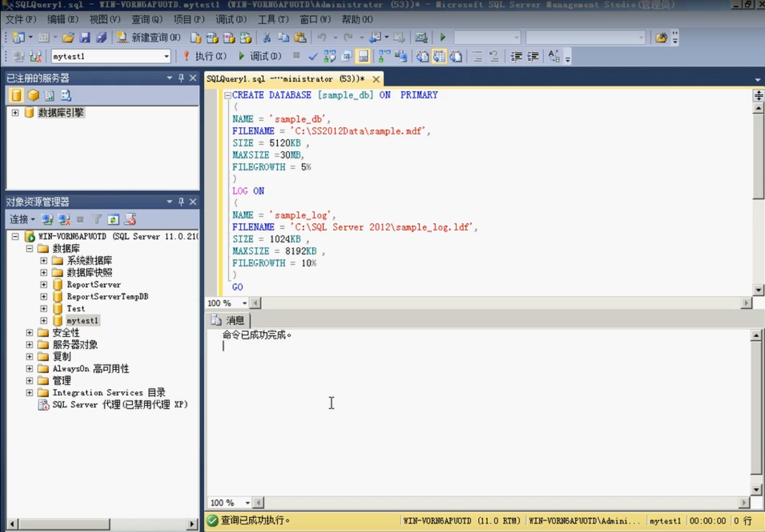
Task: Click the Find in Files icon
Action: (661, 38)
